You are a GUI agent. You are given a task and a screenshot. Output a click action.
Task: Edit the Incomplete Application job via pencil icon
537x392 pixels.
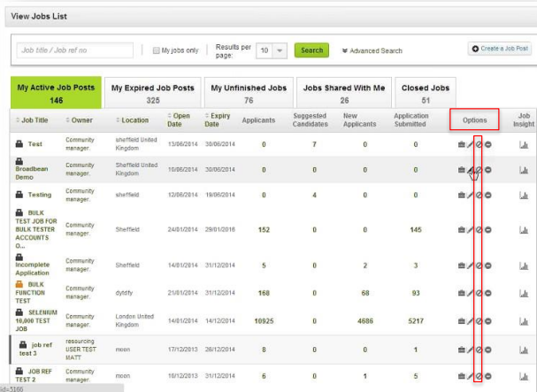[471, 265]
